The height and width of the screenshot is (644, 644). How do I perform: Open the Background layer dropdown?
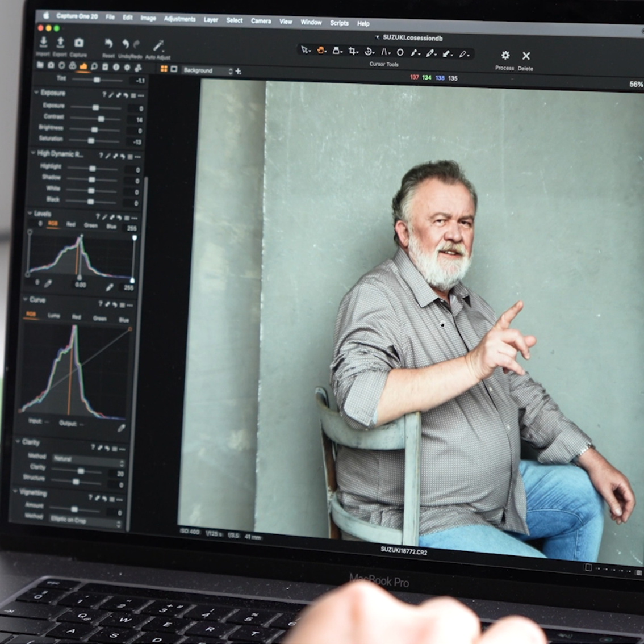tap(207, 70)
